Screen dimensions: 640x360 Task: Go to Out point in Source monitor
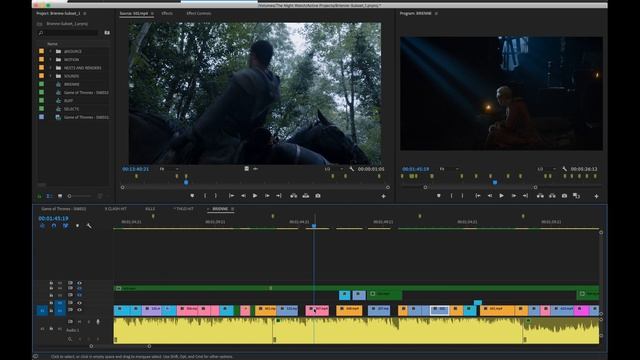(x=279, y=196)
